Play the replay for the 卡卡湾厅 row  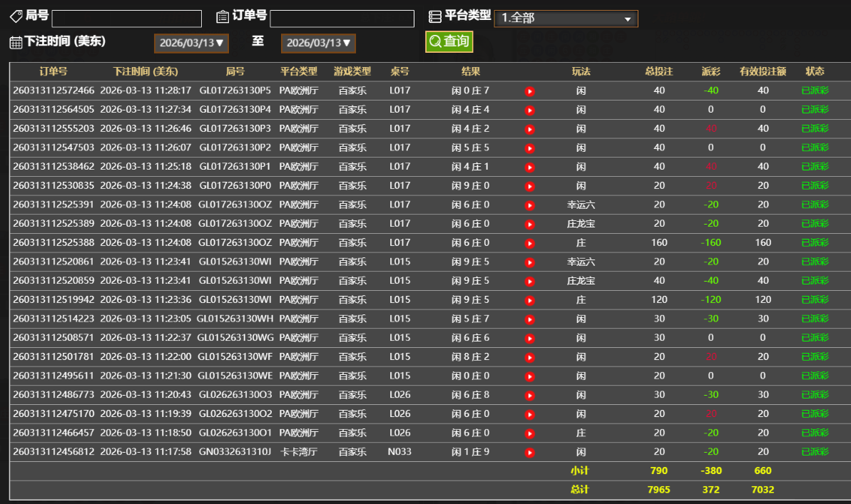pyautogui.click(x=530, y=451)
